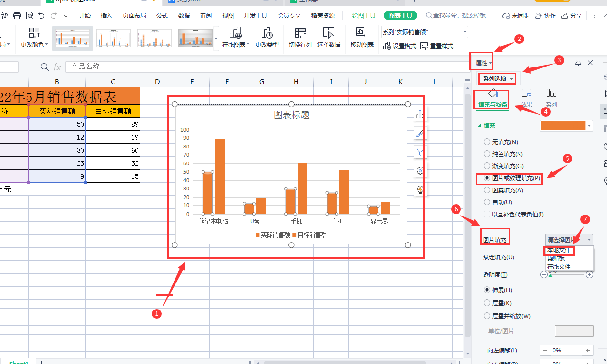Select the 纯色填充(S) radio option
Viewport: 607px width, 364px height.
(487, 154)
